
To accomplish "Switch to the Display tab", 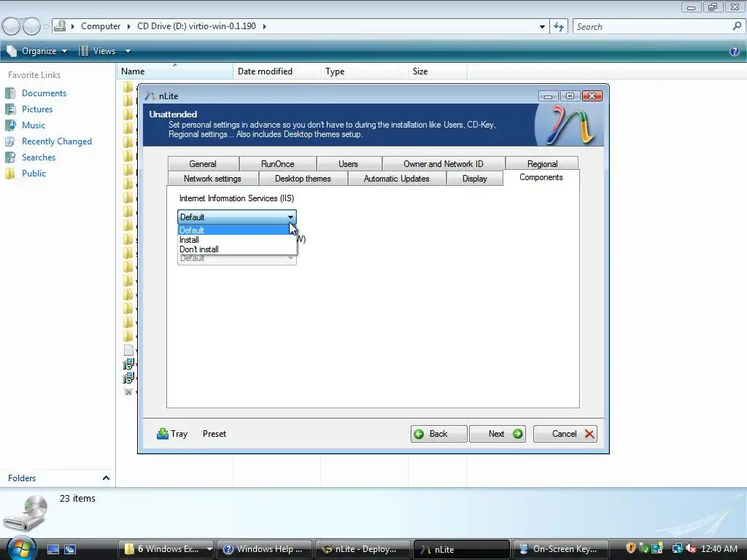I will click(474, 179).
